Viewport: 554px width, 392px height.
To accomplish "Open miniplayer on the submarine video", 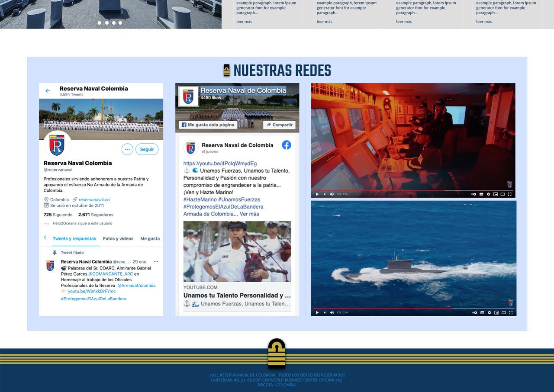I will pos(496,312).
